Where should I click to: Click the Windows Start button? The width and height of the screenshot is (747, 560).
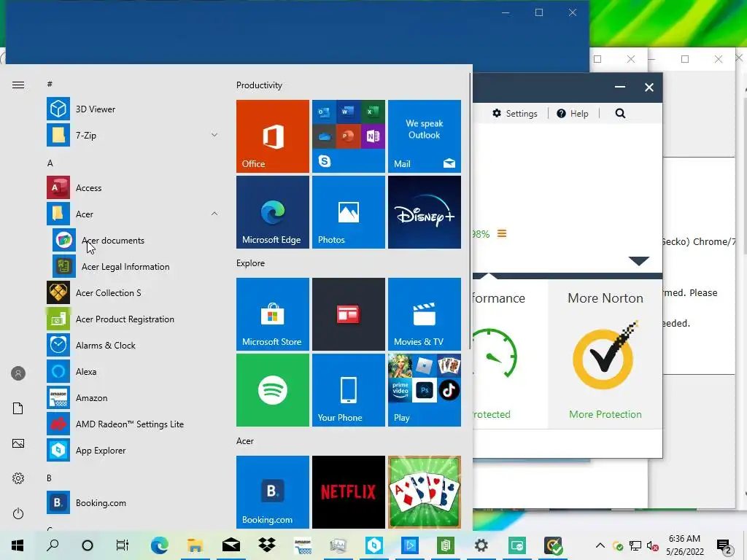pyautogui.click(x=18, y=545)
